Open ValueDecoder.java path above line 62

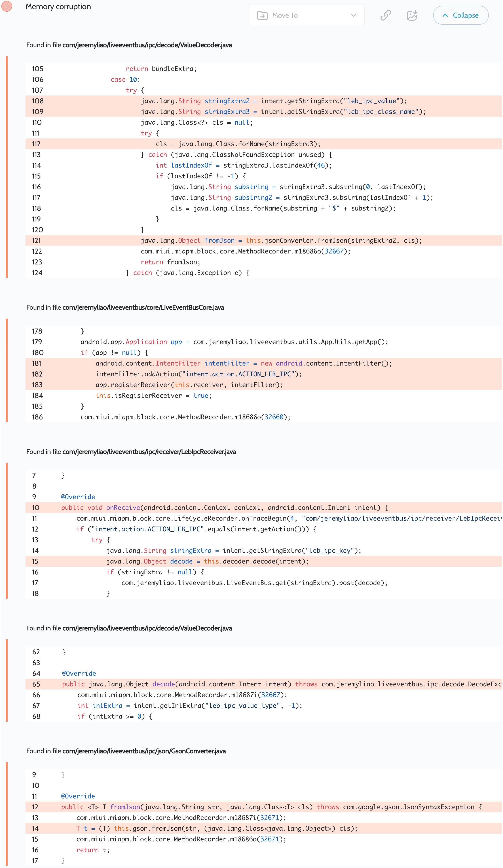point(147,628)
